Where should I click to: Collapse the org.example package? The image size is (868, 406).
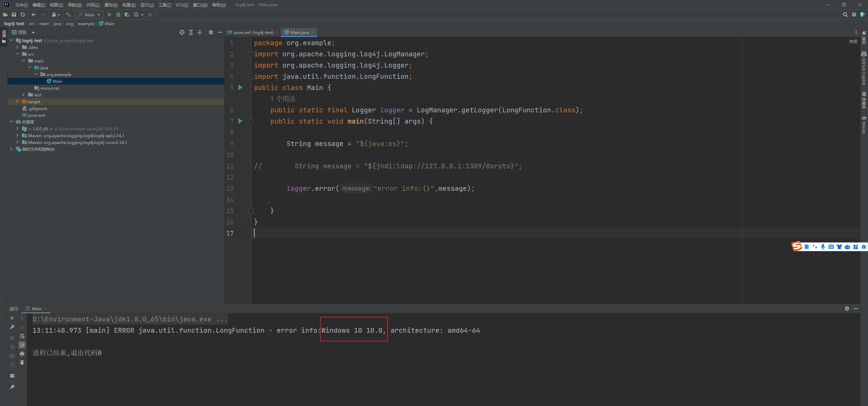(x=36, y=74)
